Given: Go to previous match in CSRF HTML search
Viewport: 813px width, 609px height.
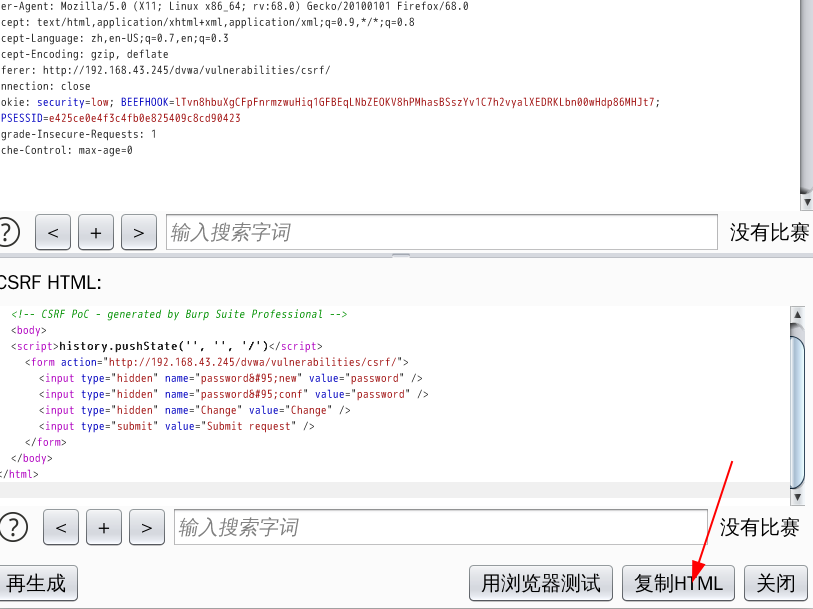Looking at the screenshot, I should (x=61, y=527).
